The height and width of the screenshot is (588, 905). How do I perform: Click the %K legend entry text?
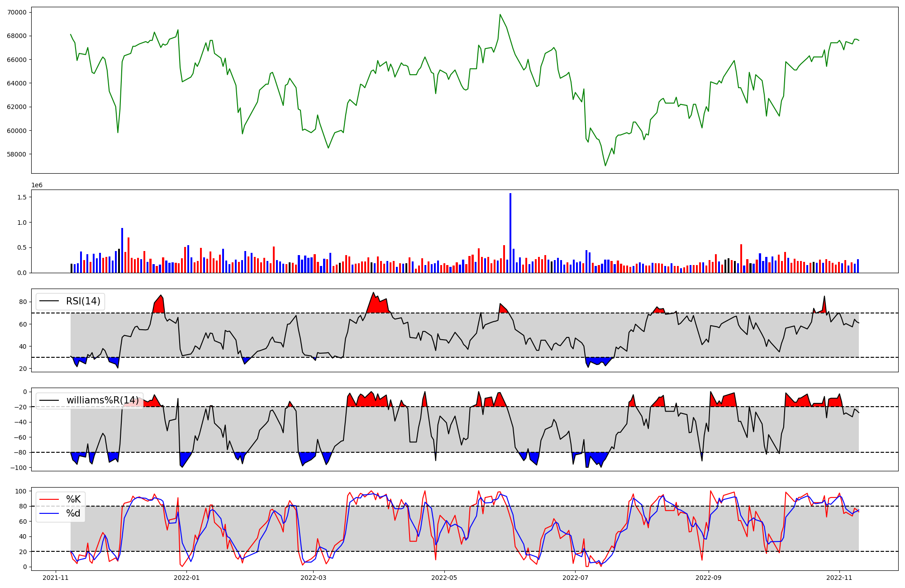tap(73, 499)
